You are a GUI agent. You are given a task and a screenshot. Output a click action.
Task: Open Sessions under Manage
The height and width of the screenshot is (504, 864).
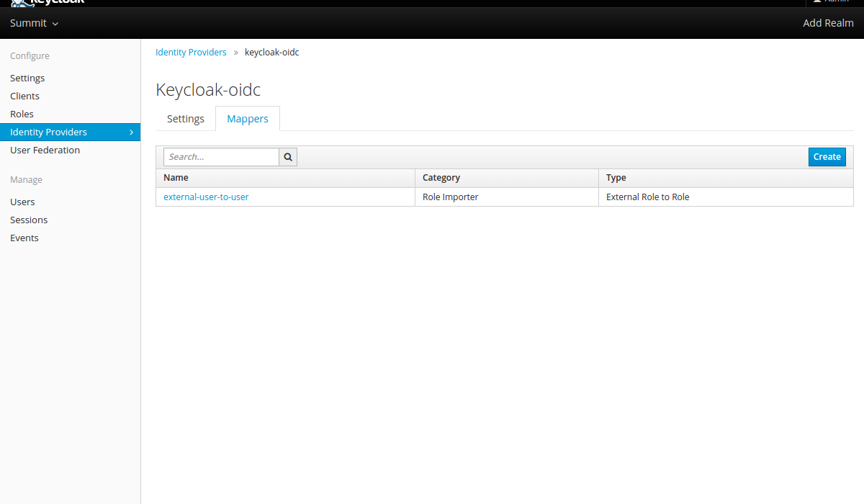click(x=29, y=220)
